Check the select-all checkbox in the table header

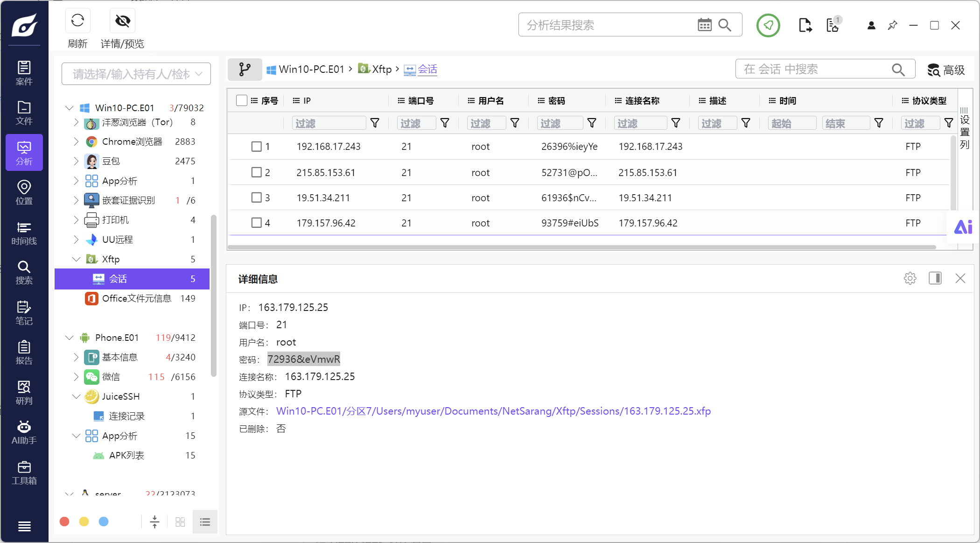(x=242, y=100)
